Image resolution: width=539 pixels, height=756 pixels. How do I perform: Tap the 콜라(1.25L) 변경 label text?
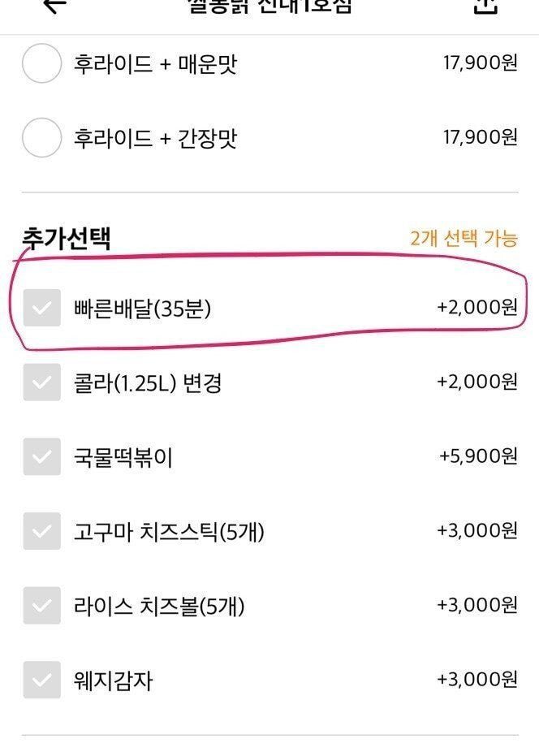tap(148, 383)
